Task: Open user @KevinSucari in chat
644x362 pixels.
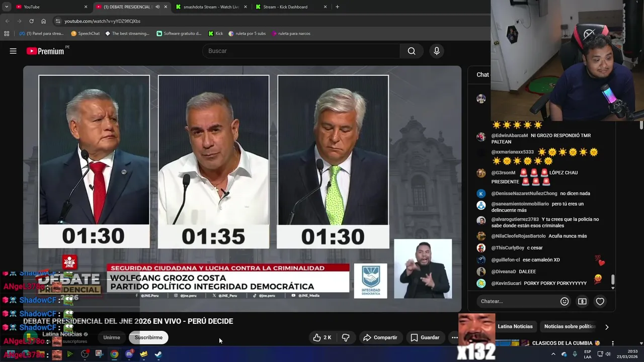Action: pyautogui.click(x=506, y=284)
